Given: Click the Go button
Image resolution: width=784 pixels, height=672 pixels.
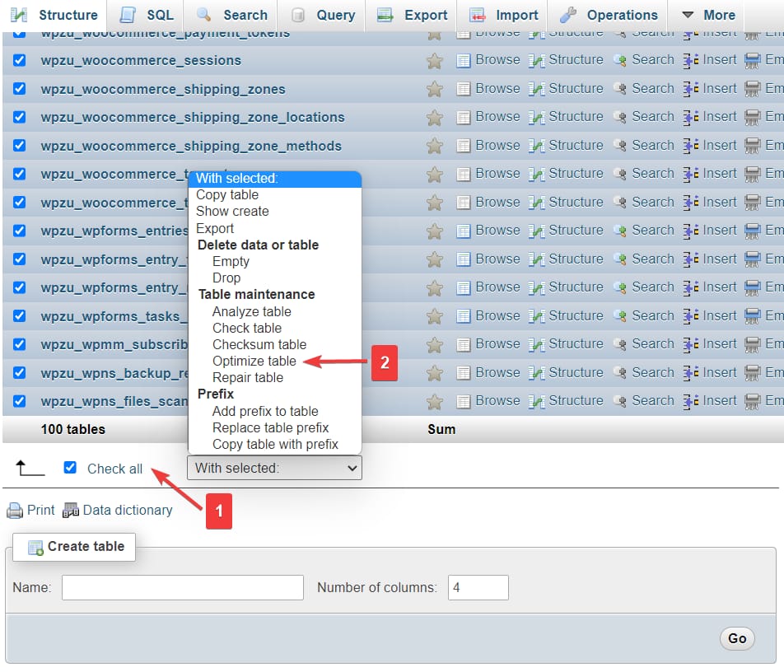Looking at the screenshot, I should pyautogui.click(x=737, y=638).
